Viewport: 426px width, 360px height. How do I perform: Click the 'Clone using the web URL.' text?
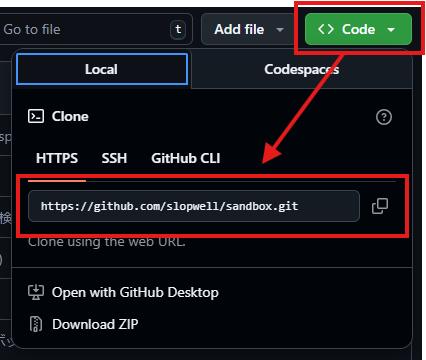pyautogui.click(x=107, y=242)
